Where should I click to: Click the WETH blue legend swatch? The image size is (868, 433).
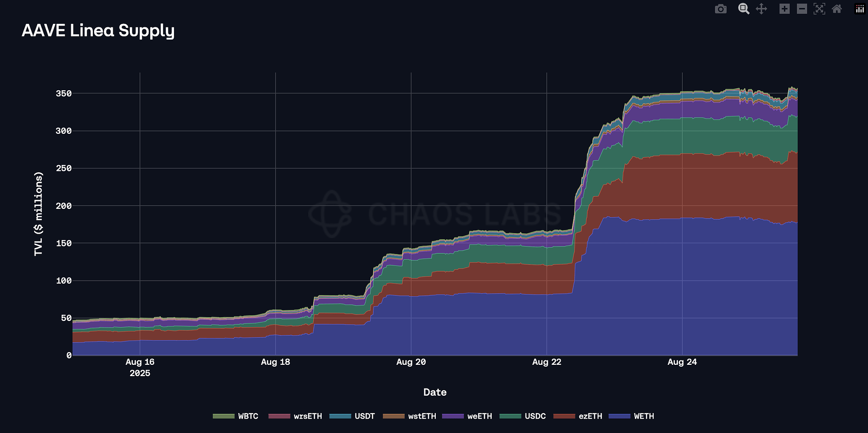tap(619, 416)
